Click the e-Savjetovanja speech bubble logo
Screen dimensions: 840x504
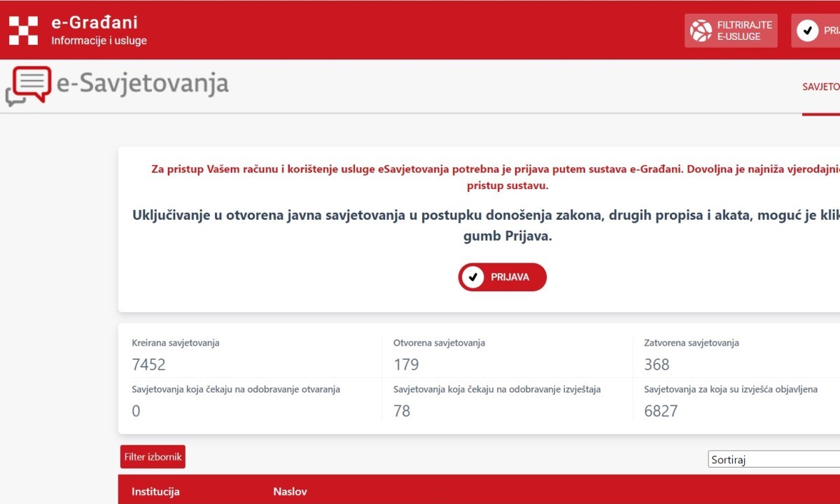(x=28, y=86)
